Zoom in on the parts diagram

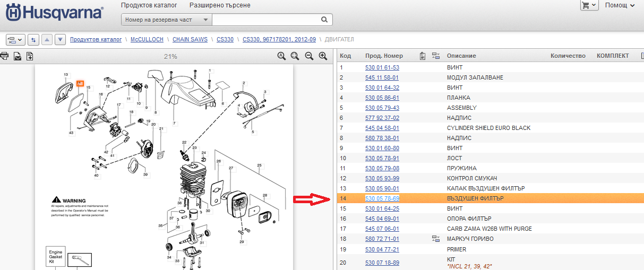pos(323,56)
